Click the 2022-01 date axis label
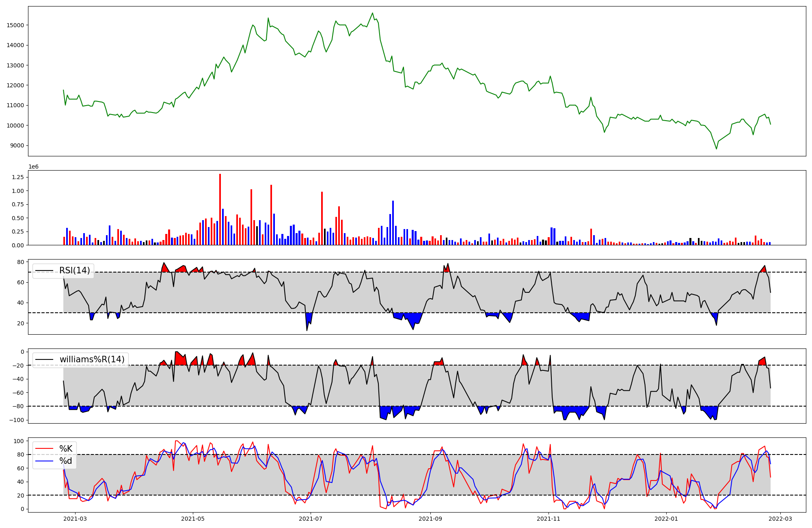The width and height of the screenshot is (812, 528). tap(666, 519)
